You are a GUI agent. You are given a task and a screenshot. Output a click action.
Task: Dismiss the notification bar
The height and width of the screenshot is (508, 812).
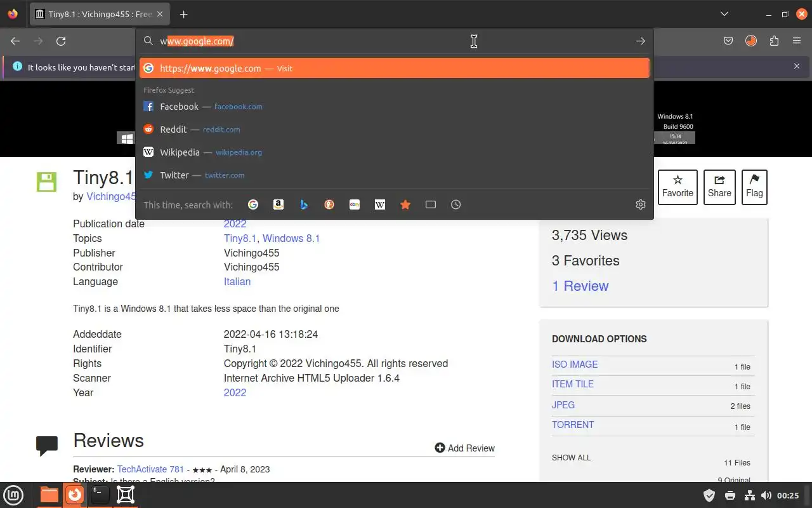point(797,66)
